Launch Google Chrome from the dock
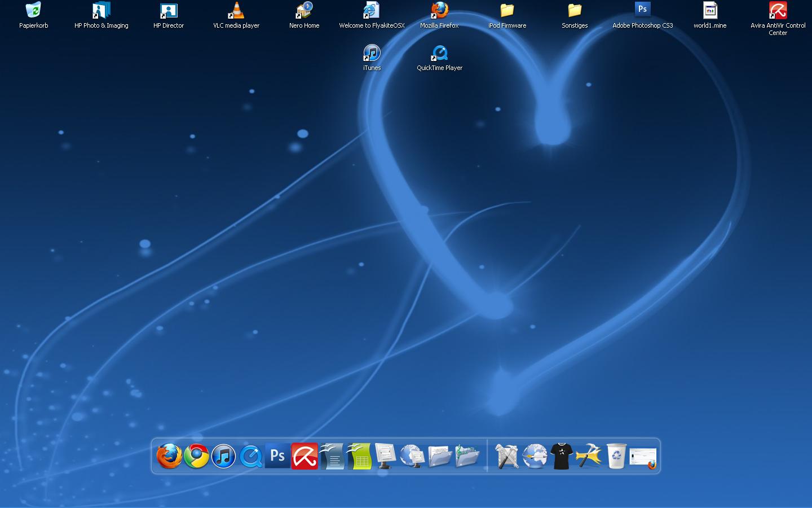Screen dimensions: 812x508 click(196, 456)
